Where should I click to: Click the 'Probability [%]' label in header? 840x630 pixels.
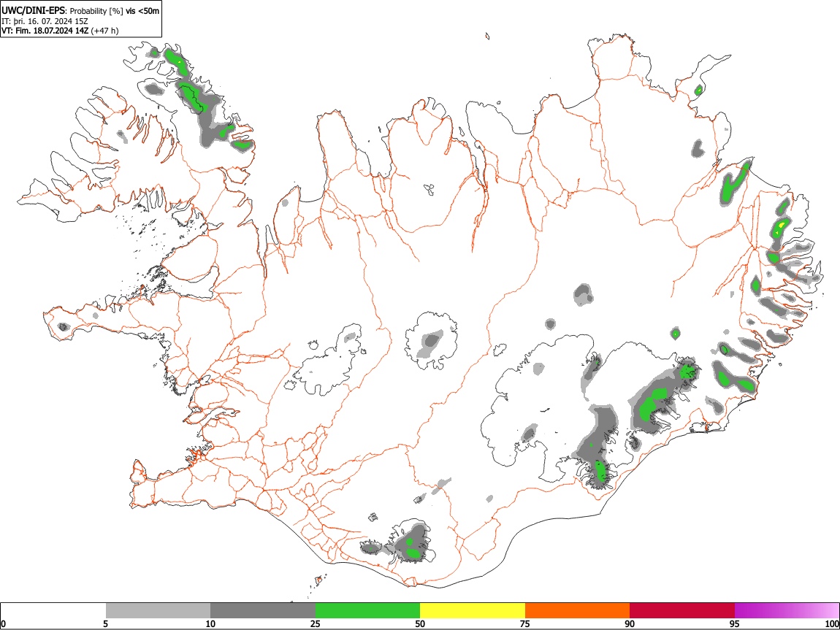pos(96,11)
